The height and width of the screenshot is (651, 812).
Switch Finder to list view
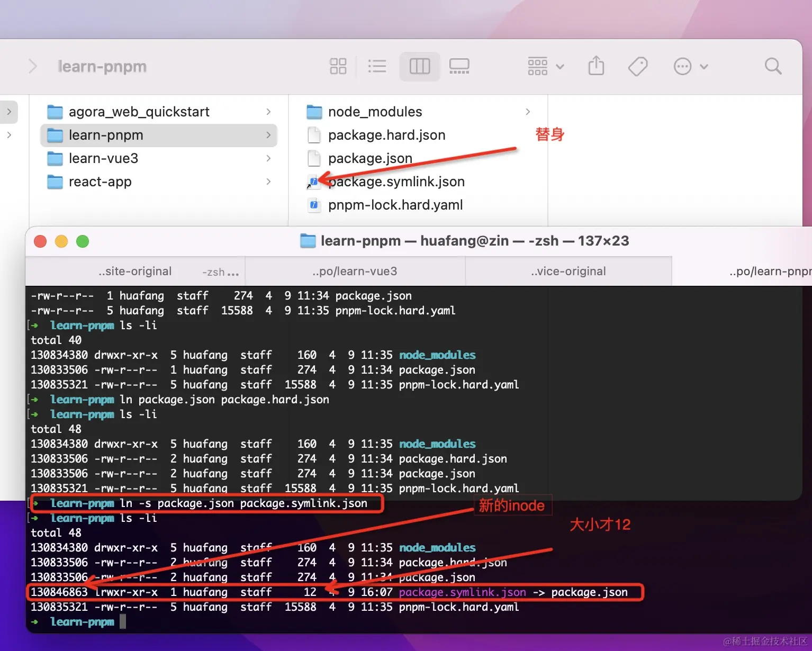[x=377, y=66]
